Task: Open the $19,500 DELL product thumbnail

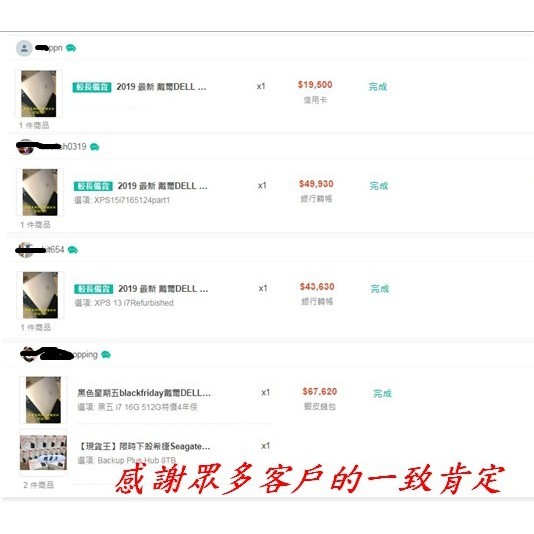Action: click(x=39, y=94)
